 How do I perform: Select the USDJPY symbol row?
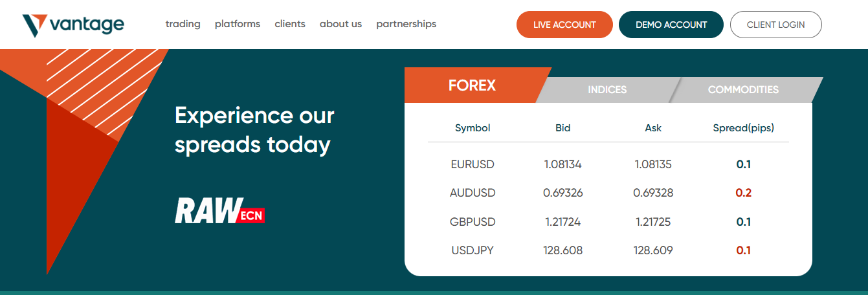(x=608, y=250)
